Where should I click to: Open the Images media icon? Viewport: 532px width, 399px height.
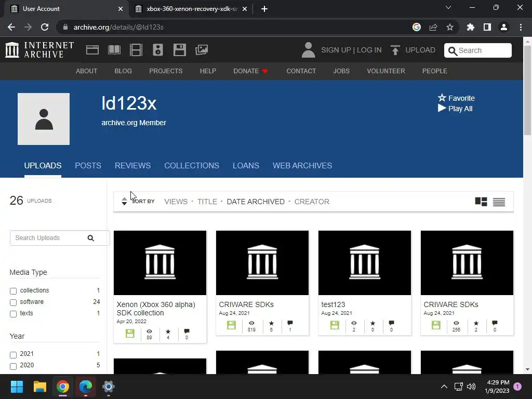coord(202,50)
